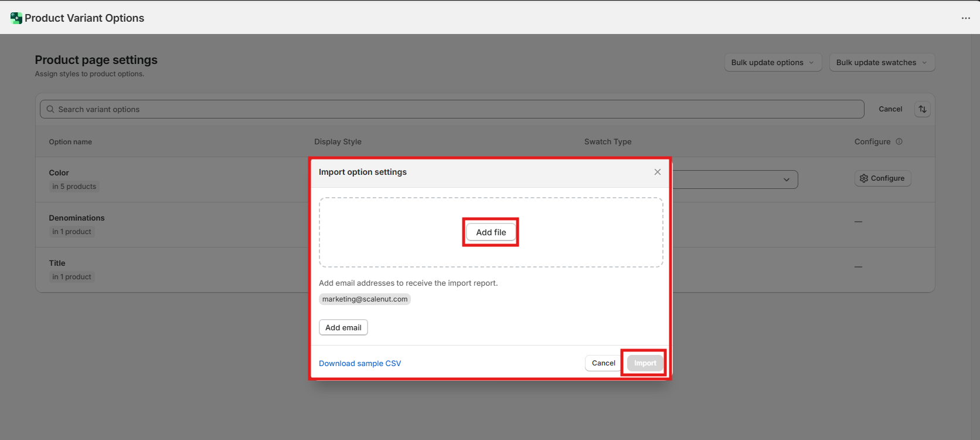Open the Download sample CSV link
The width and height of the screenshot is (980, 440).
[360, 364]
